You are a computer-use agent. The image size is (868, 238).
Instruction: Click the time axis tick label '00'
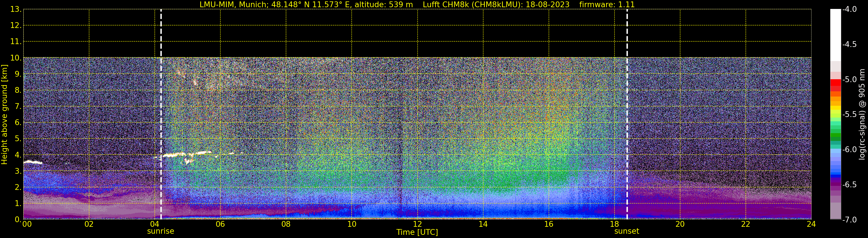[x=26, y=224]
